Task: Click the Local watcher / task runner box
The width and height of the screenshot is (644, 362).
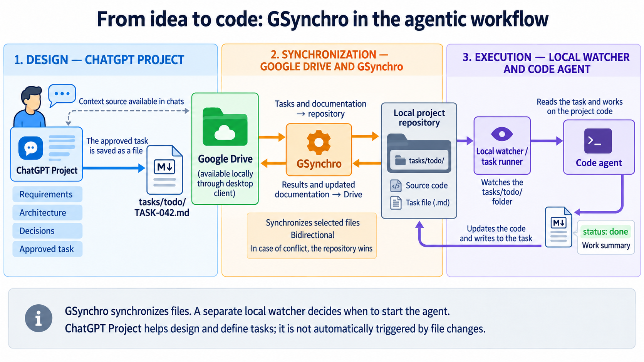Action: 502,146
